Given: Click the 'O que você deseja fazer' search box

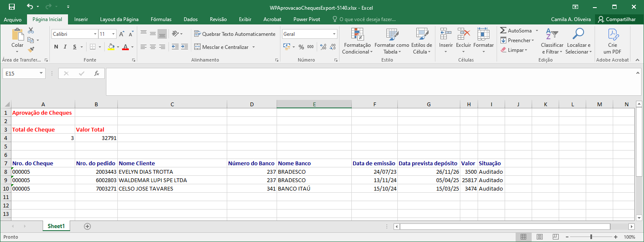Looking at the screenshot, I should pos(364,19).
